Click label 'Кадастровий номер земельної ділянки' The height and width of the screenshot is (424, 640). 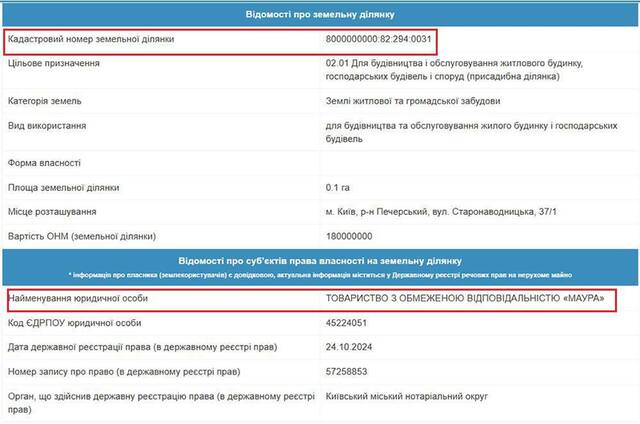[91, 39]
